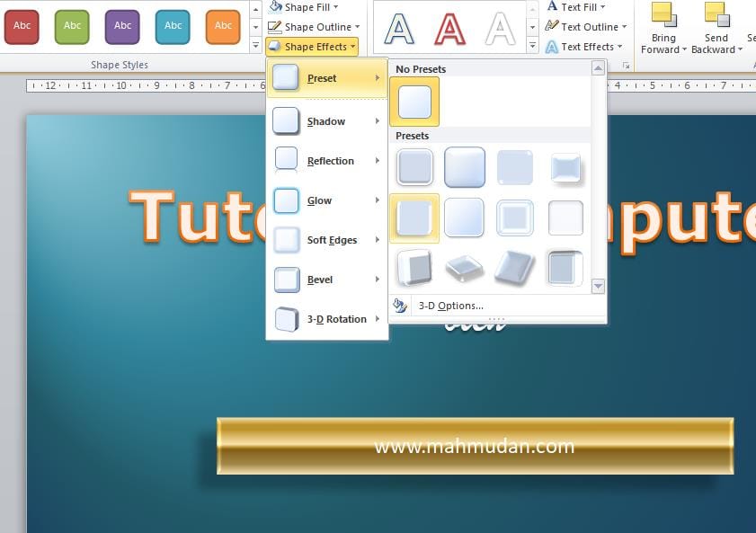The height and width of the screenshot is (533, 756).
Task: Choose red outlined WordArt style A
Action: tap(449, 28)
